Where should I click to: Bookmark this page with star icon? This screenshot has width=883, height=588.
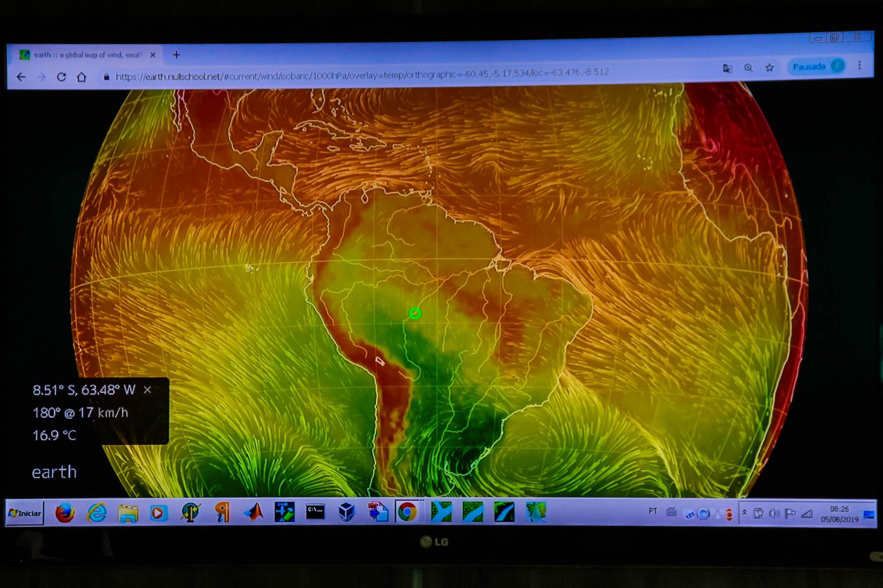[769, 68]
